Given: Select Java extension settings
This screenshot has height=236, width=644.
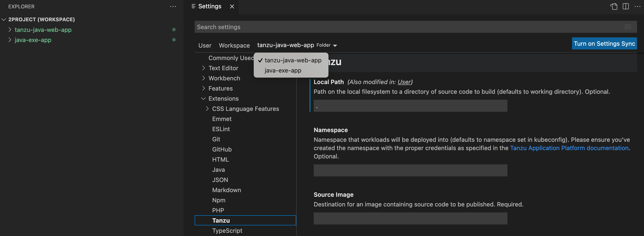Looking at the screenshot, I should click(218, 170).
